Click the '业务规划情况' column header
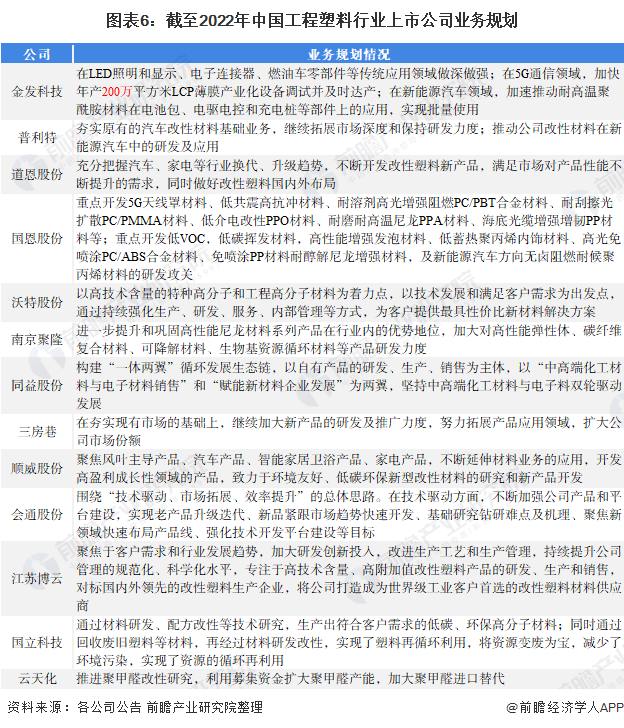This screenshot has height=728, width=624. (x=349, y=54)
